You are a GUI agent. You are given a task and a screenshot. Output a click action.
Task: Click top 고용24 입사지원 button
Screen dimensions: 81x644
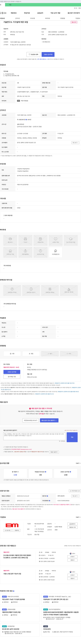click(x=48, y=55)
